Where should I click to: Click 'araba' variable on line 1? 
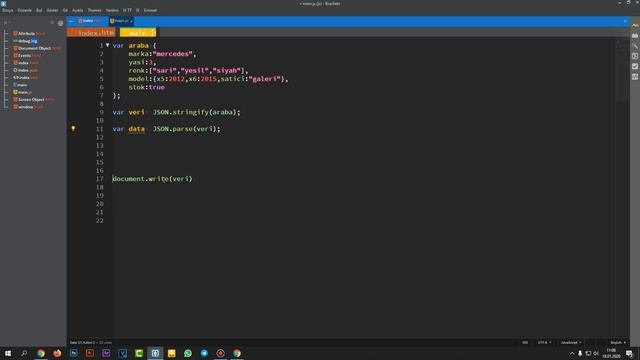[x=138, y=46]
